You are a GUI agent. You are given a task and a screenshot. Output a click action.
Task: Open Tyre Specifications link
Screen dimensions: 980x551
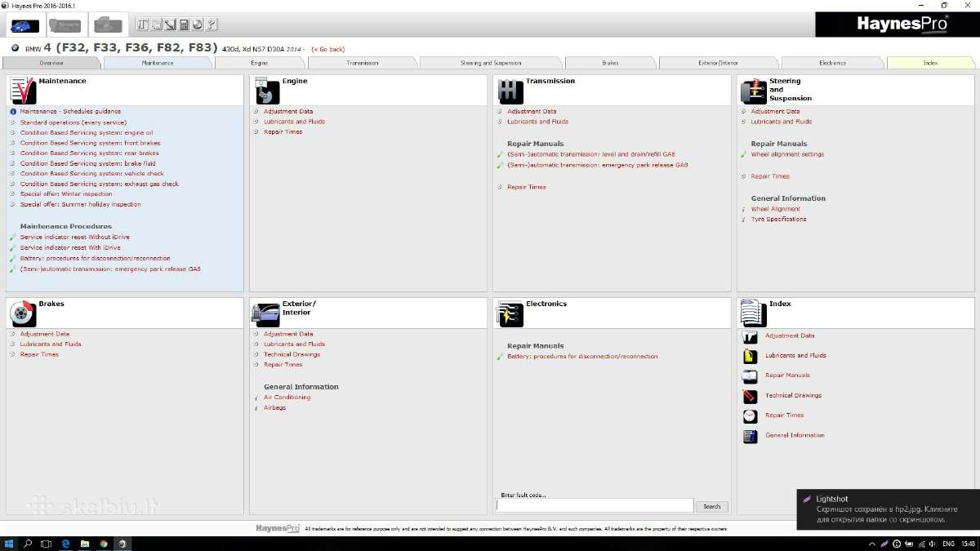[778, 219]
